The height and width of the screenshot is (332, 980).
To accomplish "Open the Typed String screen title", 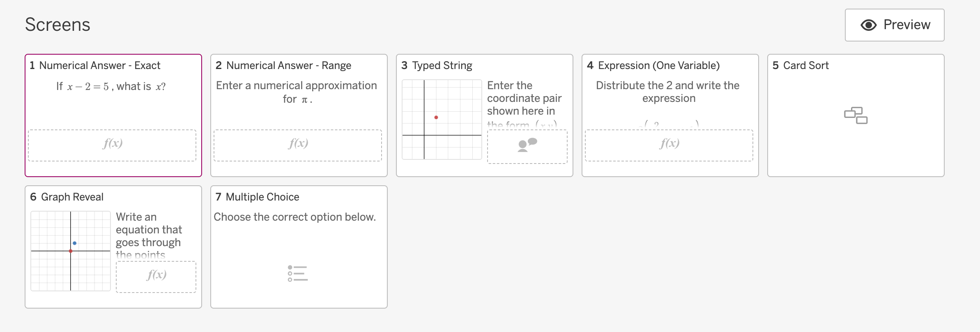I will (x=442, y=65).
